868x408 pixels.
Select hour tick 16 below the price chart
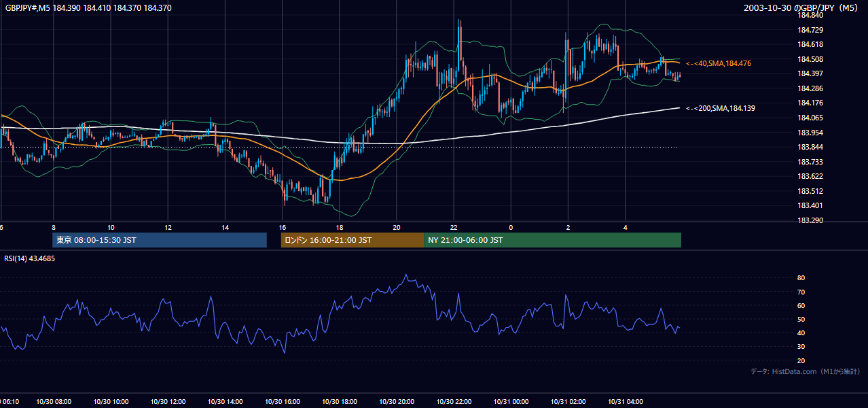click(282, 228)
